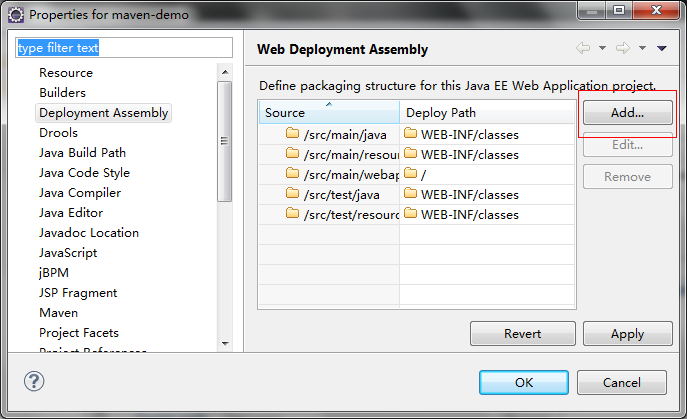The width and height of the screenshot is (687, 419).
Task: Click the Add... button
Action: pyautogui.click(x=627, y=113)
